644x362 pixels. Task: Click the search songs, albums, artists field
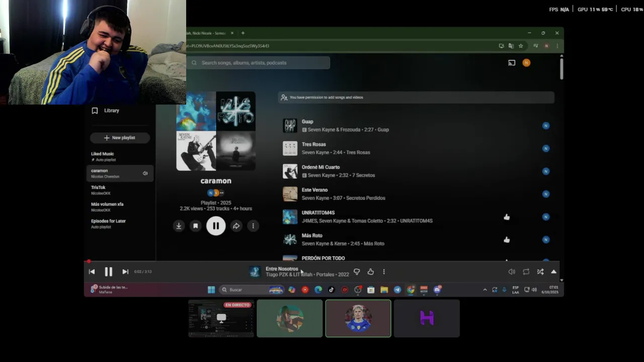(x=259, y=63)
